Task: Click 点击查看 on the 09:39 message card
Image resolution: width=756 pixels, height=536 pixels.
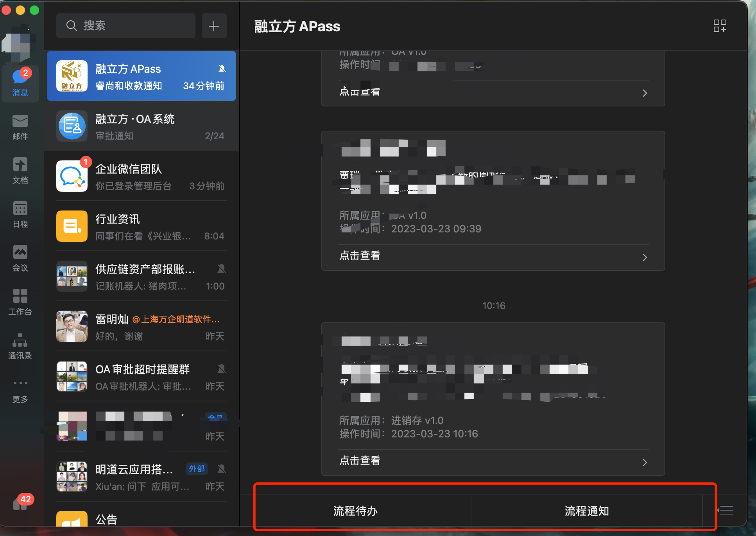Action: (x=360, y=255)
